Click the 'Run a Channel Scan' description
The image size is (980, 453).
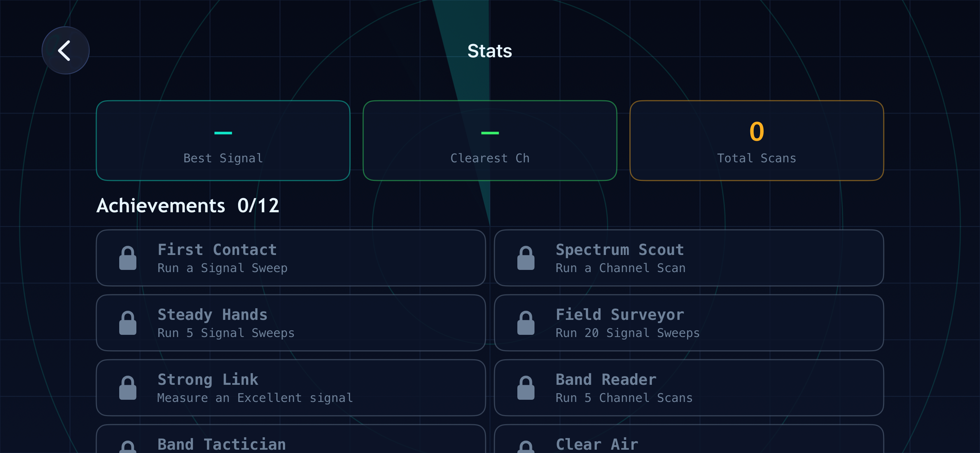pos(621,268)
